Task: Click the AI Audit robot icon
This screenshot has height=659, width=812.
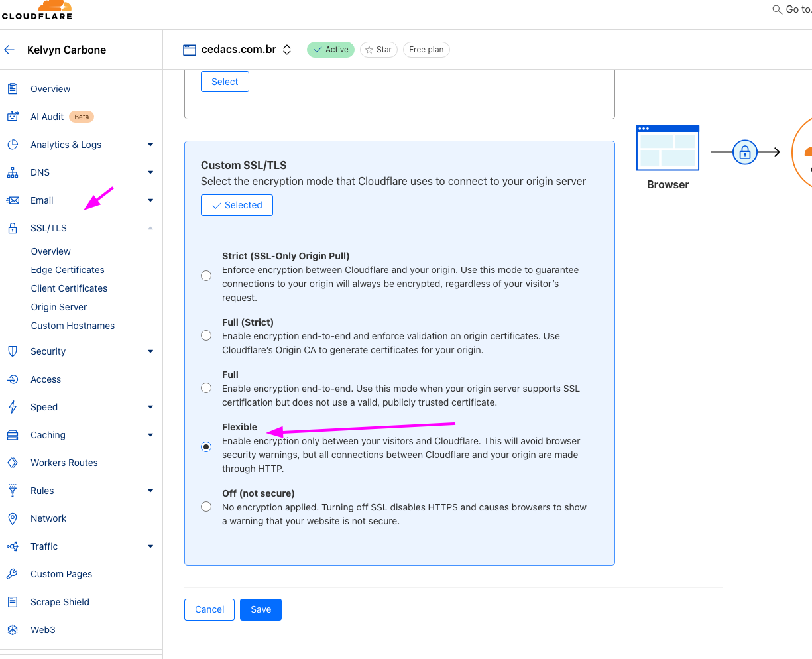Action: 13,117
